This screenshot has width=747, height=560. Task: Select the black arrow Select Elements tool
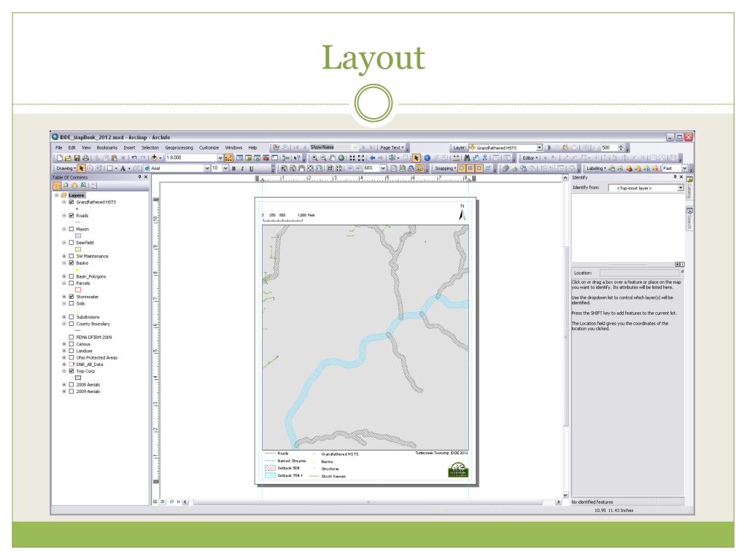pos(417,158)
